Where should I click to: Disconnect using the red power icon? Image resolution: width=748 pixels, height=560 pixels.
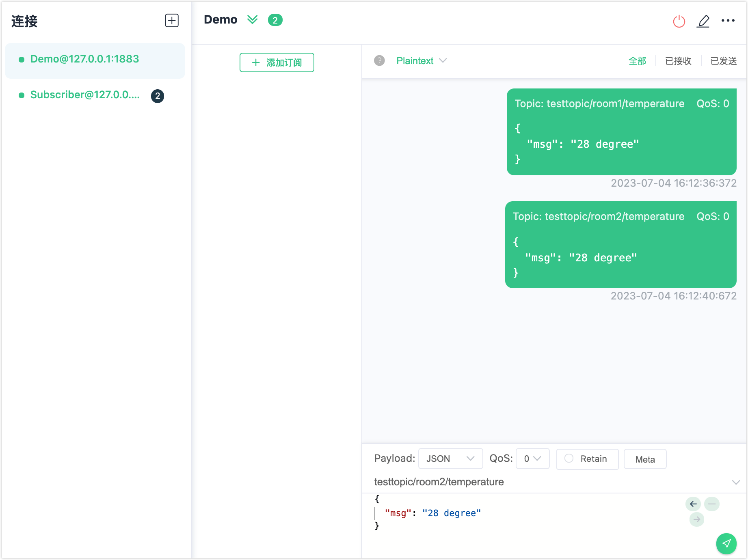[x=679, y=21]
